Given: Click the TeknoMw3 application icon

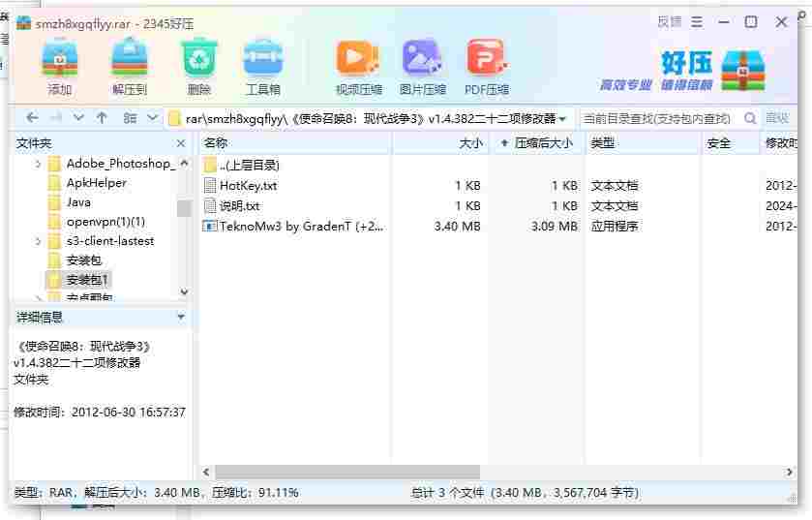Looking at the screenshot, I should (x=210, y=226).
